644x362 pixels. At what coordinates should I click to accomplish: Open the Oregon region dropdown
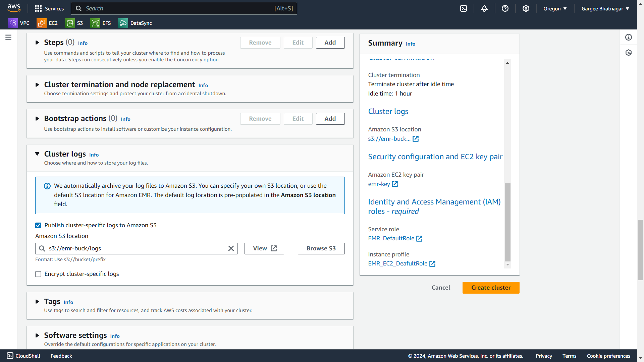click(555, 9)
